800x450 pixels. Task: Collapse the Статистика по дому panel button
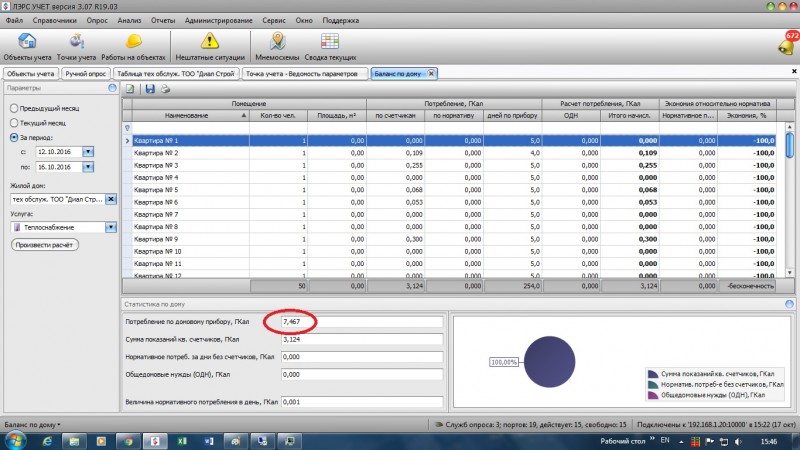[x=789, y=304]
